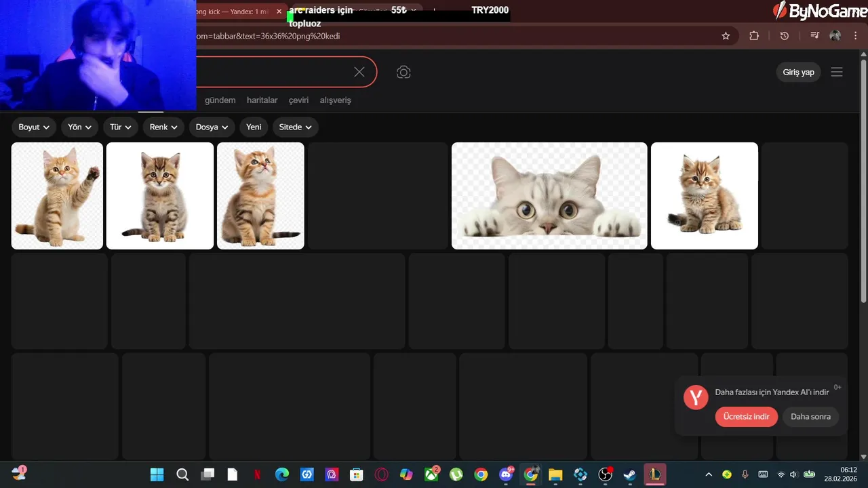Expand the Sitede site filter
Image resolution: width=868 pixels, height=488 pixels.
[x=296, y=127]
